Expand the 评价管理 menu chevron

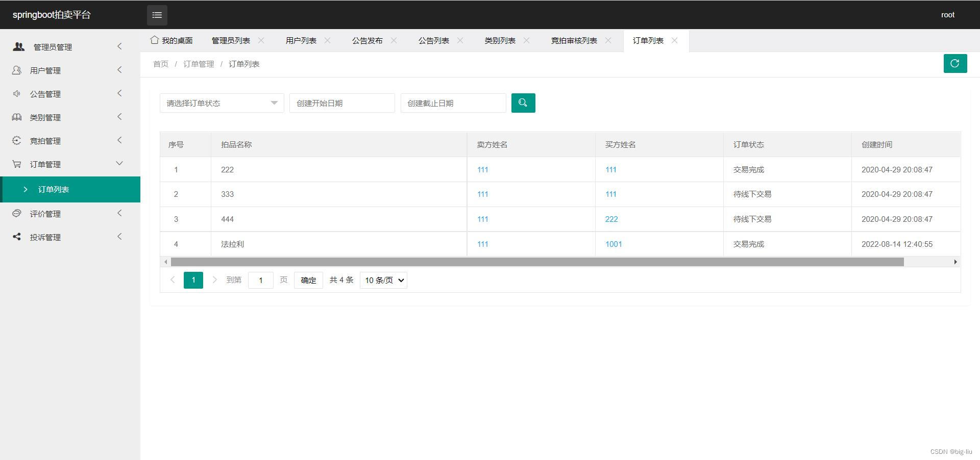119,213
